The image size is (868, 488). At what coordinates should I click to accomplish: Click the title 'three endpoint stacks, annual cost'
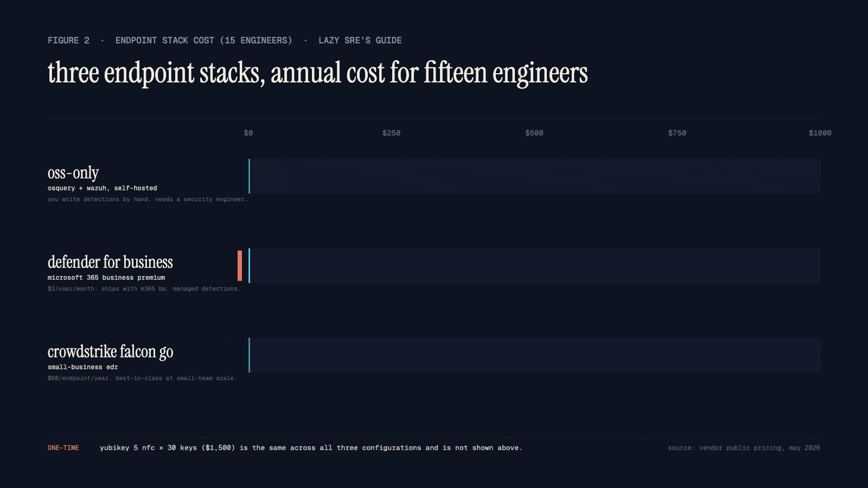[x=318, y=73]
